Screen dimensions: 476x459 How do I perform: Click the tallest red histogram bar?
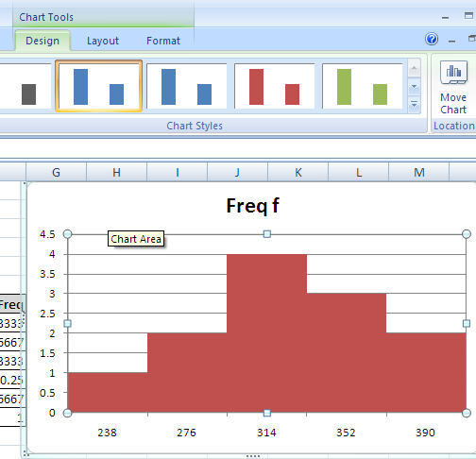266,333
